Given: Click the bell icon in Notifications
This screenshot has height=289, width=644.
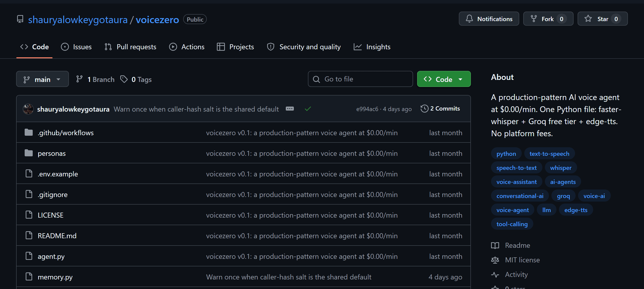Looking at the screenshot, I should pyautogui.click(x=469, y=19).
